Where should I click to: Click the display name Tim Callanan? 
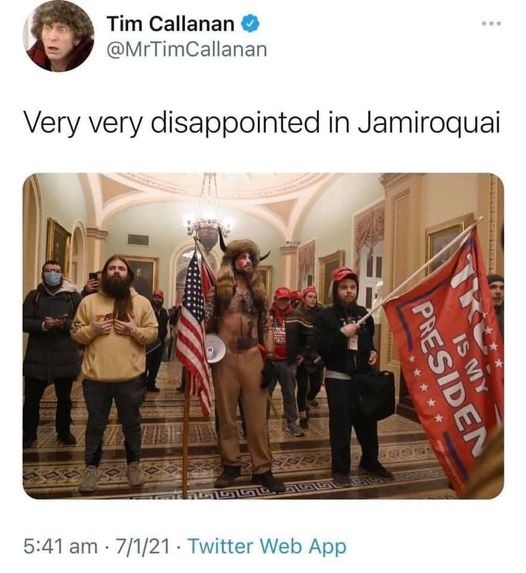point(171,24)
